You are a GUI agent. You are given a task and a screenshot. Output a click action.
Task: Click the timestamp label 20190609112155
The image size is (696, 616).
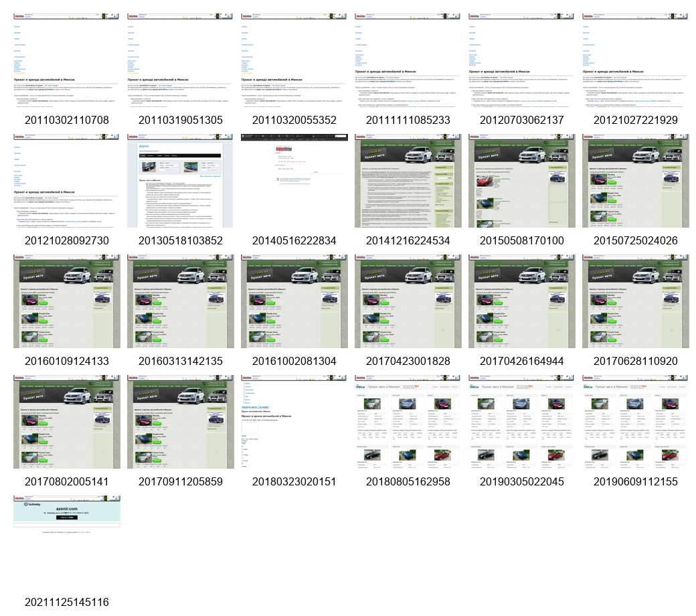coord(636,482)
